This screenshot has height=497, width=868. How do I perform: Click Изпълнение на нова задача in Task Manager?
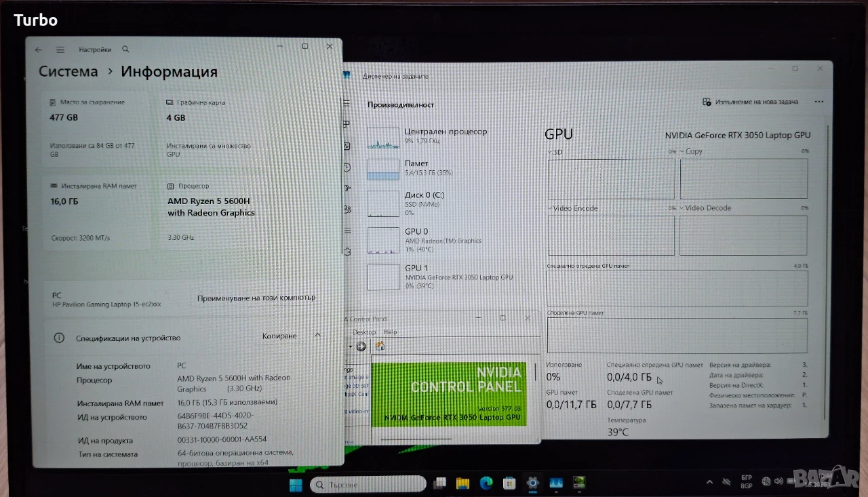(x=751, y=102)
